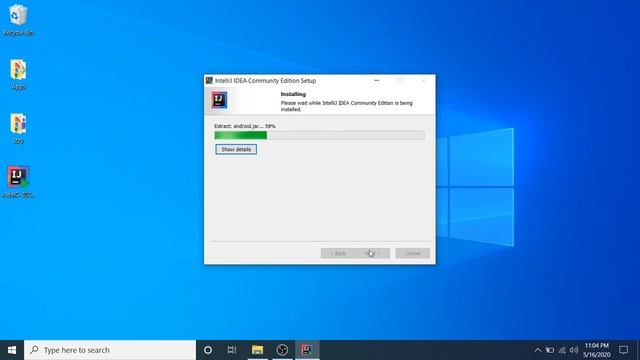The height and width of the screenshot is (360, 640).
Task: Open the network tray icon
Action: point(562,350)
